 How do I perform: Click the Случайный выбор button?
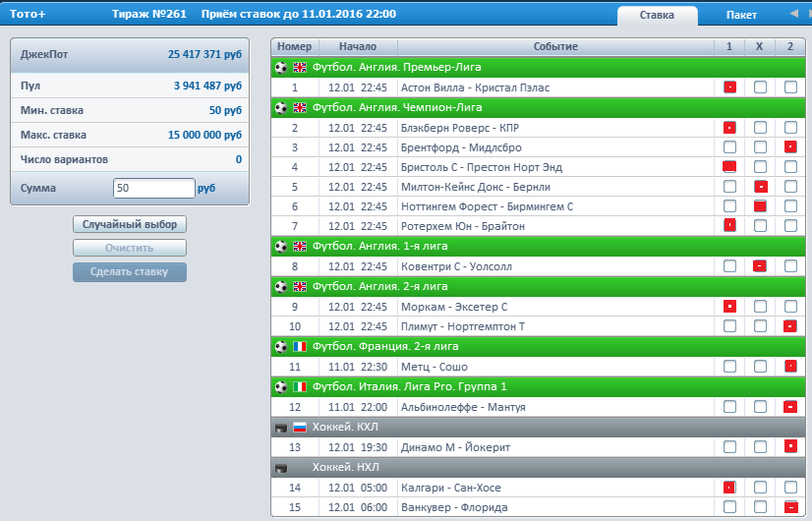pyautogui.click(x=130, y=224)
